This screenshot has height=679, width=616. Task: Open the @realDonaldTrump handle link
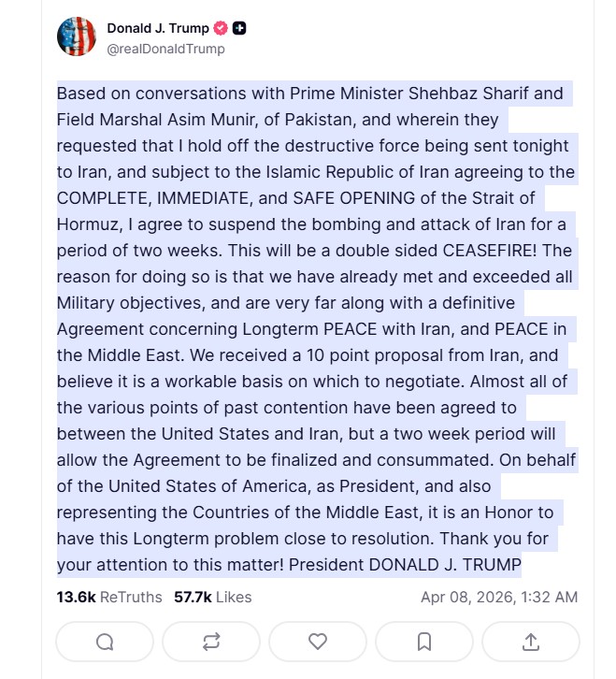(165, 49)
